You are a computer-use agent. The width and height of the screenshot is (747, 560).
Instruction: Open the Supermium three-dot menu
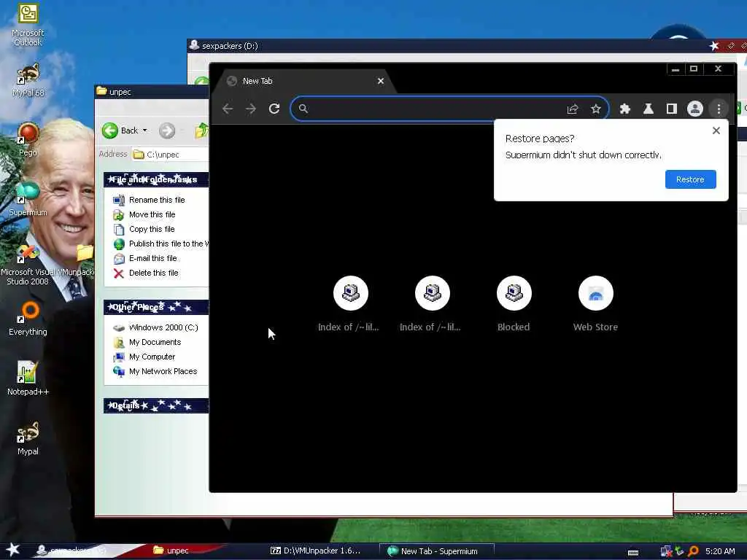tap(719, 109)
